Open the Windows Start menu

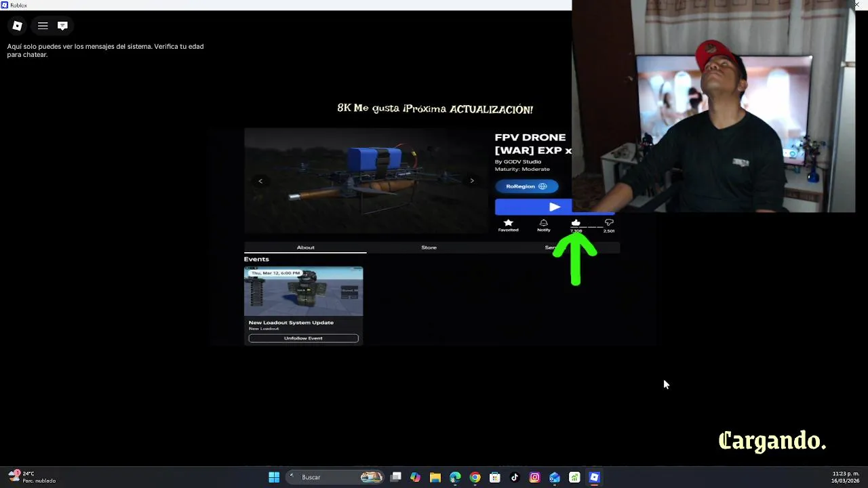274,477
